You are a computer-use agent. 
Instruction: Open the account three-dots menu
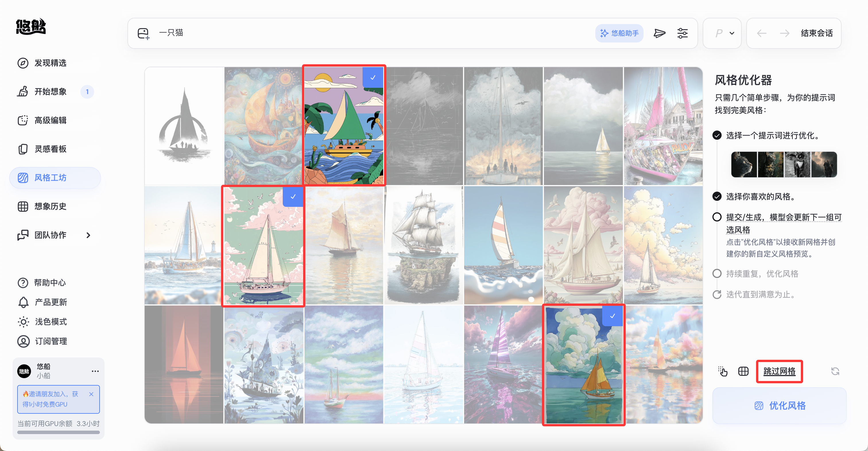pos(95,371)
